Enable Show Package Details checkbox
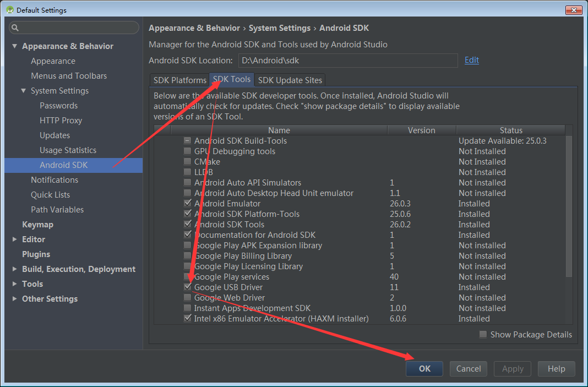The height and width of the screenshot is (387, 588). click(483, 335)
